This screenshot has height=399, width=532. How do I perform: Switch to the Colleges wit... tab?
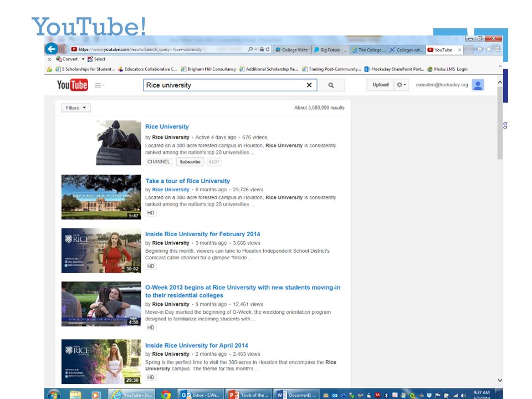coord(406,49)
